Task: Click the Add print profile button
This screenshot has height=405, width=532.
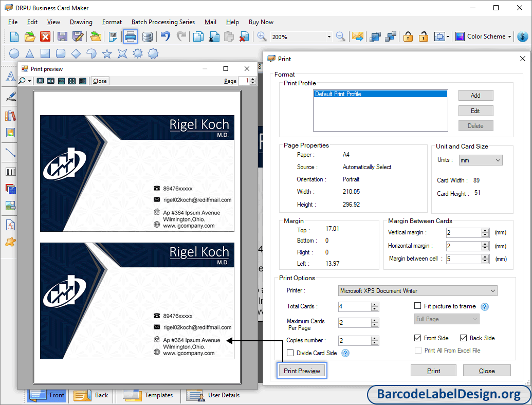Action: (x=475, y=95)
